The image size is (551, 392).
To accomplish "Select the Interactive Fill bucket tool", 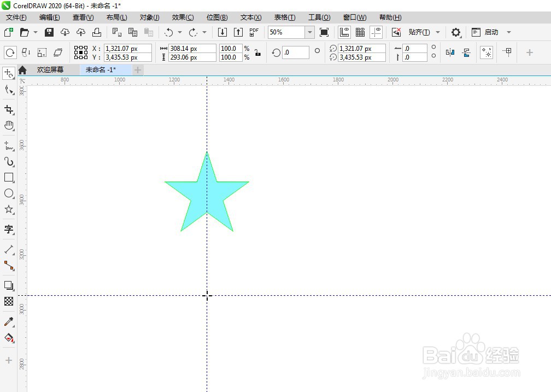I will pyautogui.click(x=9, y=338).
